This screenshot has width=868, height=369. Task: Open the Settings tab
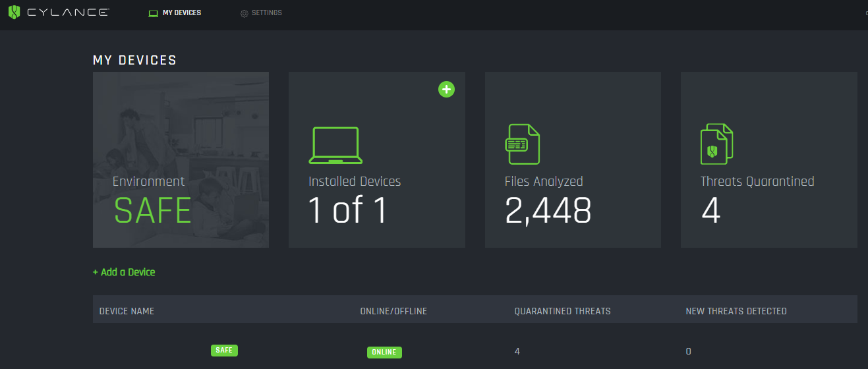[261, 13]
